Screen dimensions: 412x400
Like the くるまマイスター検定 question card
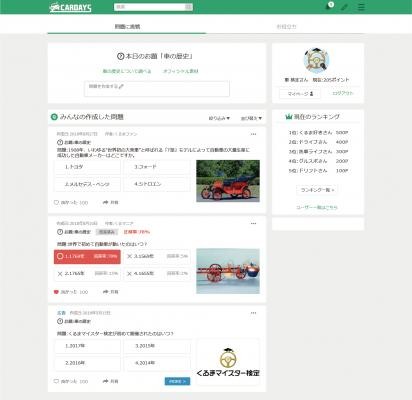71,381
